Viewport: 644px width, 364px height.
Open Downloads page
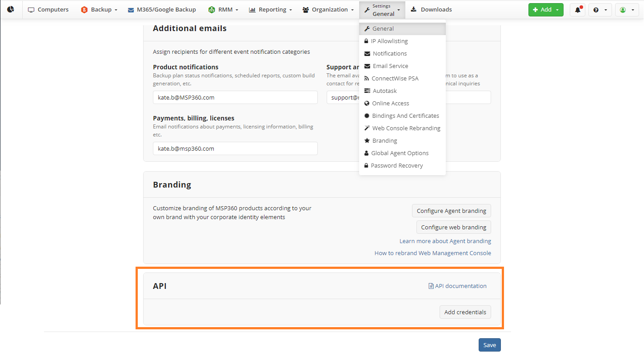(431, 10)
